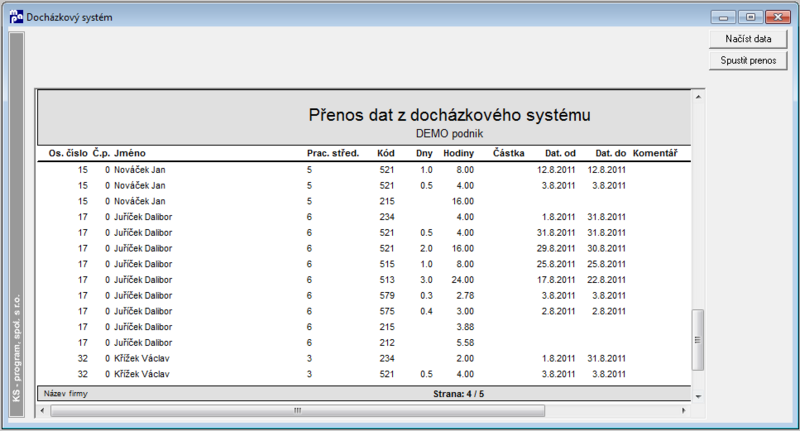Click hours value 24.00
Screen dimensions: 800x431
coord(462,280)
